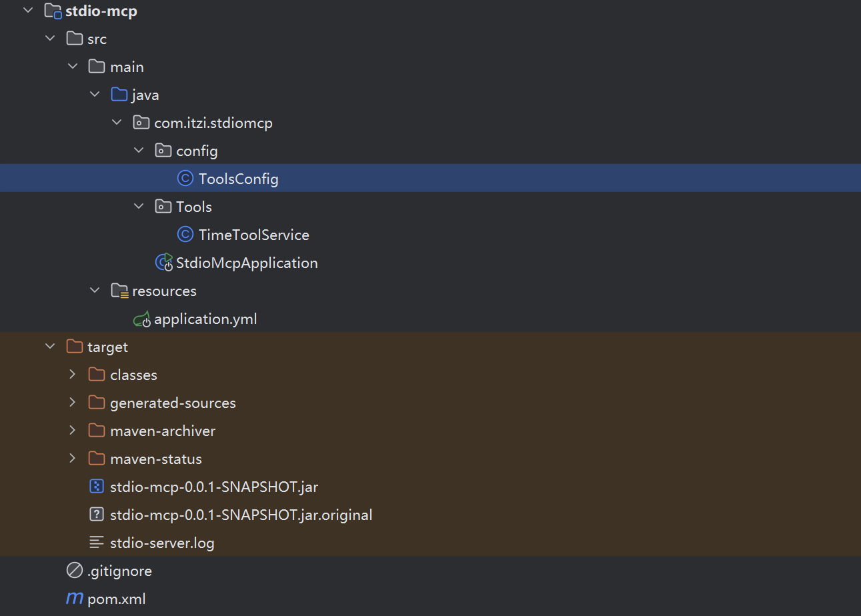The height and width of the screenshot is (616, 861).
Task: Click the maven-status folder icon
Action: [x=97, y=459]
